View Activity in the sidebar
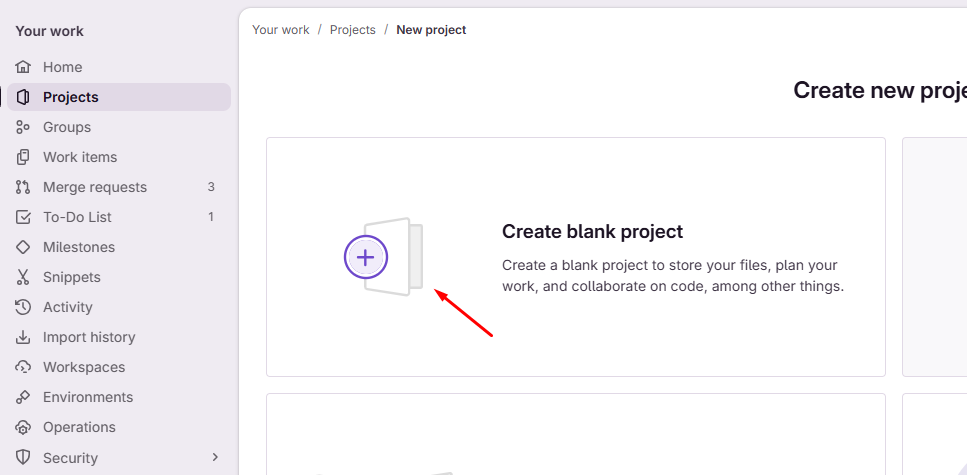Screen dimensions: 967x475 point(120,307)
